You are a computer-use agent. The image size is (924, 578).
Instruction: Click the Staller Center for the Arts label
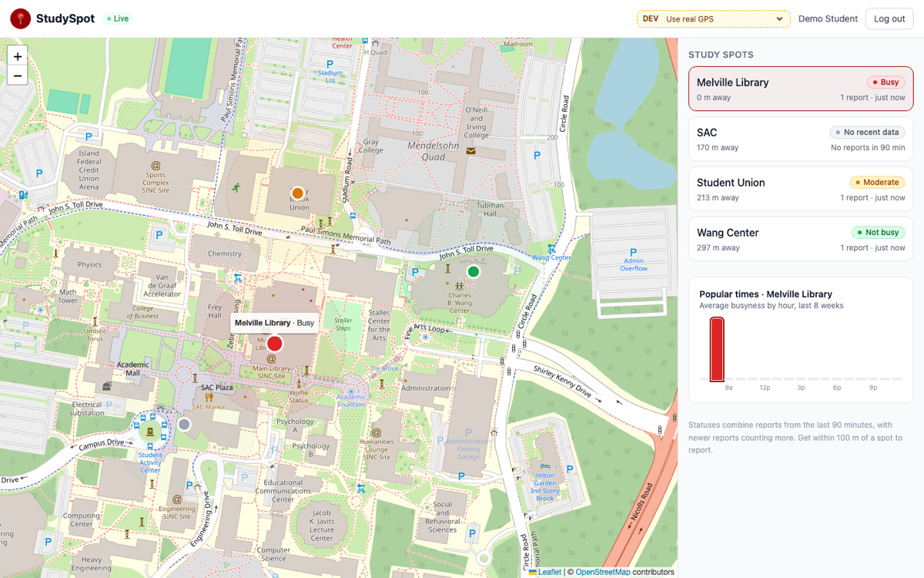[380, 325]
